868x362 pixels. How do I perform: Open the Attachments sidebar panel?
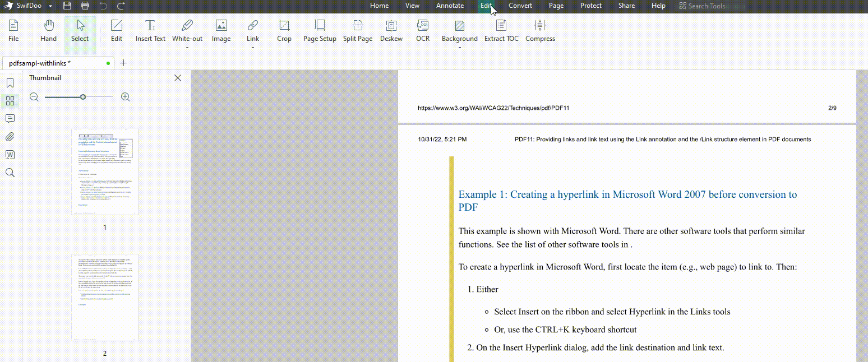[10, 137]
